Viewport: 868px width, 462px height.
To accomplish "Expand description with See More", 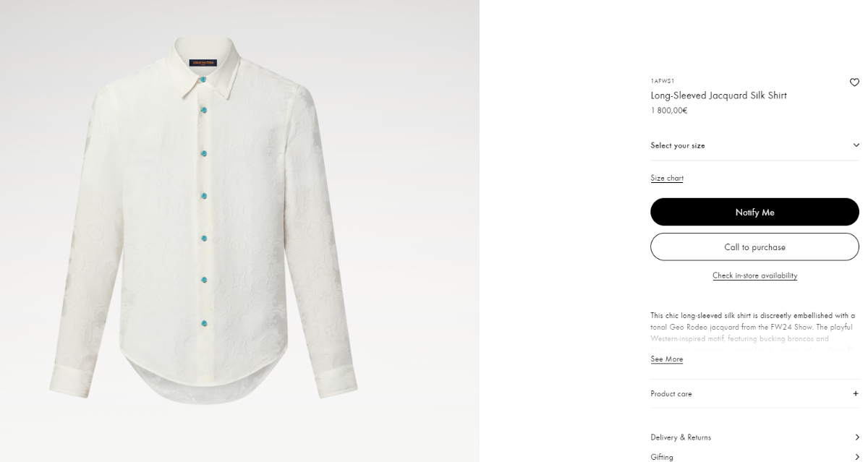I will pos(666,359).
